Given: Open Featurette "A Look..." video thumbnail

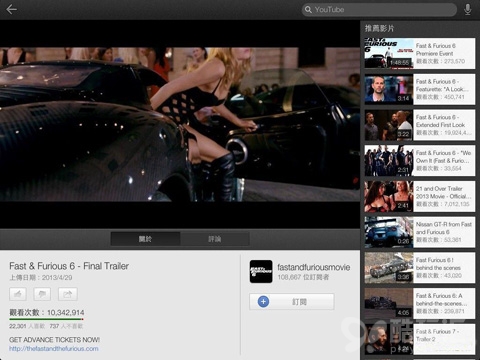Looking at the screenshot, I should (389, 89).
